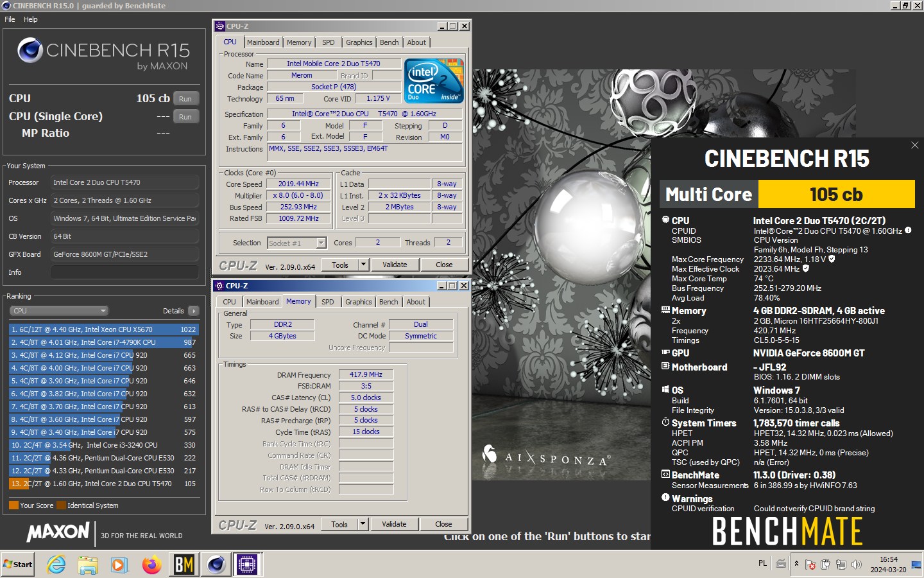
Task: Select Bench tab in upper CPU-Z window
Action: [389, 42]
